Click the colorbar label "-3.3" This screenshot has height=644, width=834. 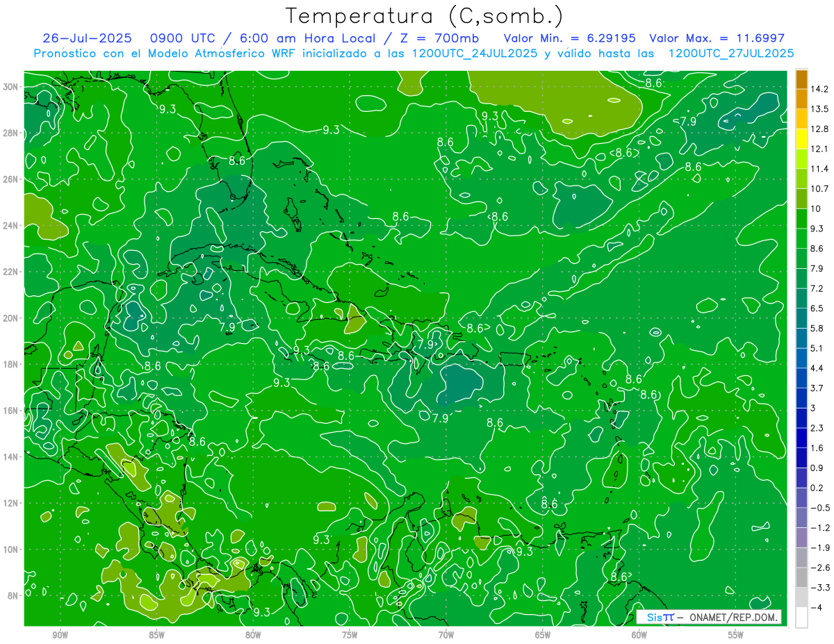pyautogui.click(x=820, y=588)
